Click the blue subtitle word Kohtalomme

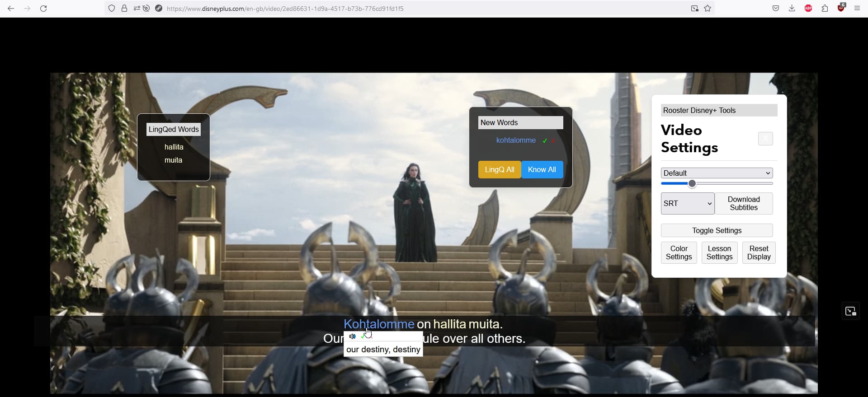click(379, 324)
